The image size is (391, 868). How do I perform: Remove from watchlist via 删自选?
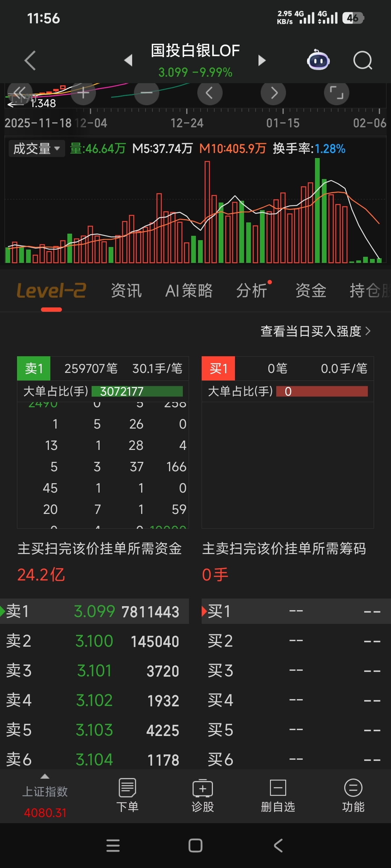(278, 795)
